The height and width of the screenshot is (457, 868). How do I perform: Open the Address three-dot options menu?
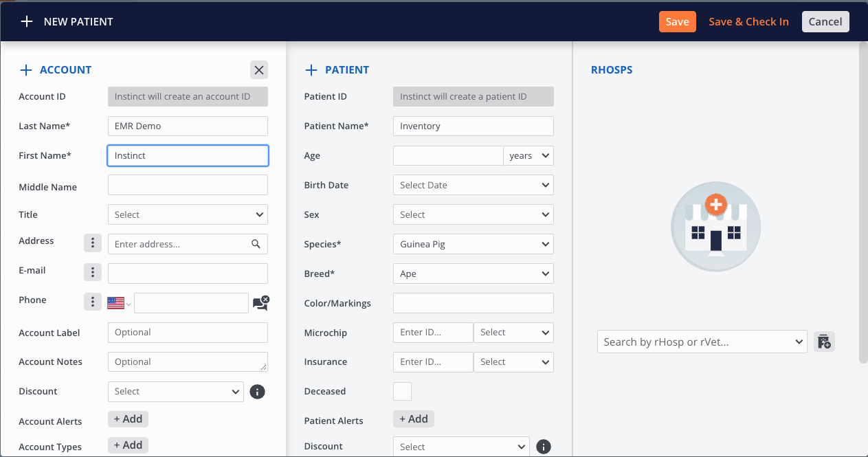click(92, 243)
